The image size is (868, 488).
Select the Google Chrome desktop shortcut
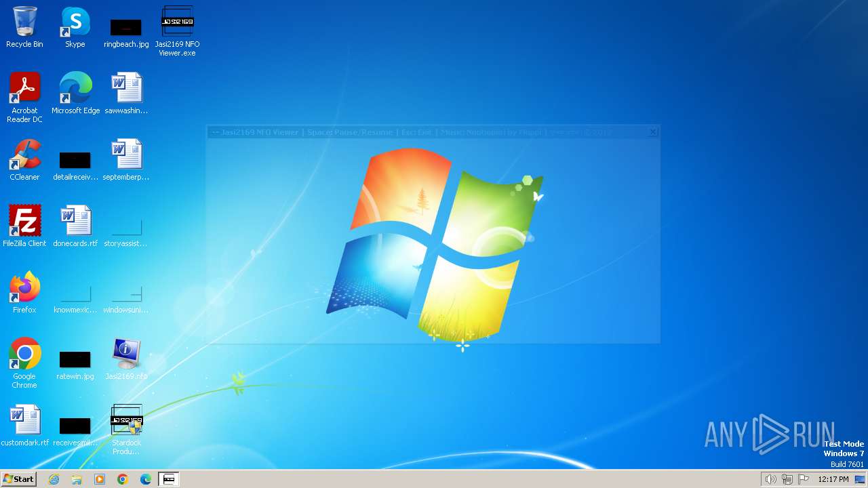click(24, 364)
